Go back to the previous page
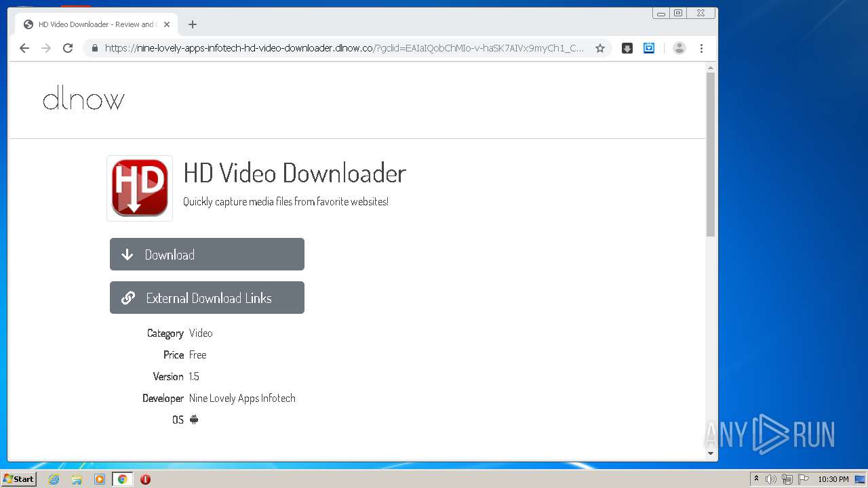 coord(24,48)
